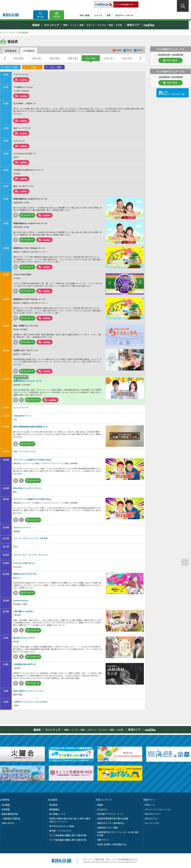Open SNS / 配信 top menu
Screen dimensions: 191x868
click(x=84, y=15)
